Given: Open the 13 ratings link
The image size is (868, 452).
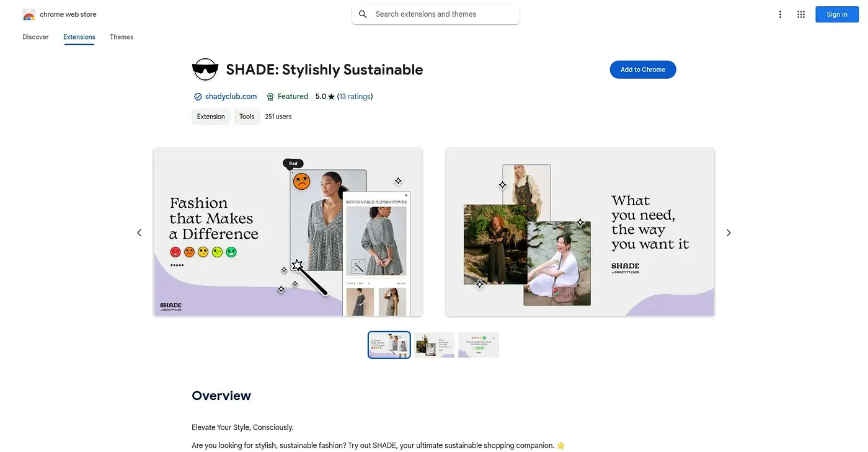Looking at the screenshot, I should click(x=355, y=97).
